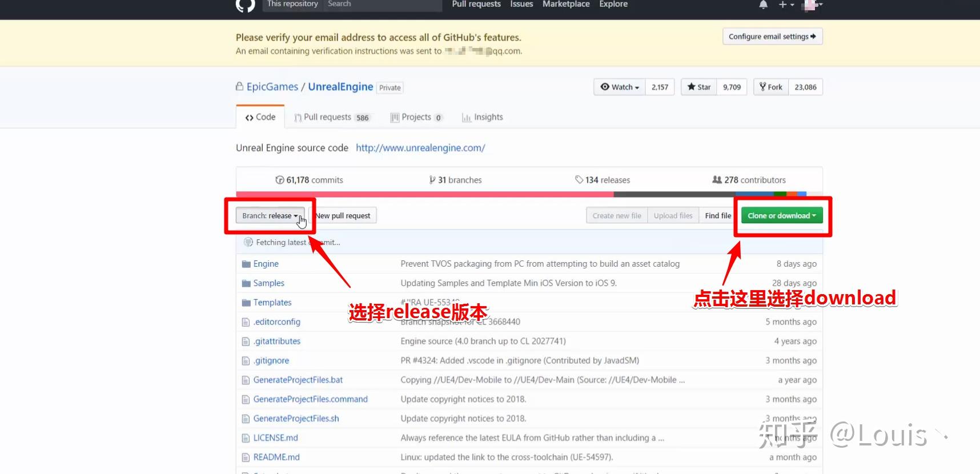
Task: Open the GitHub Octocat home logo
Action: 246,5
